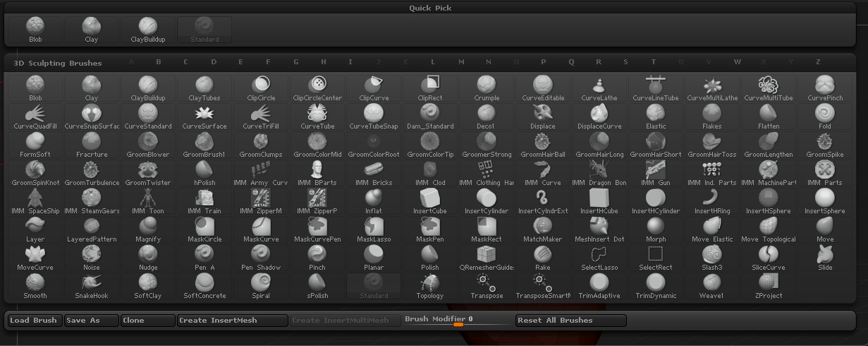The height and width of the screenshot is (346, 868).
Task: Choose the Displace brush
Action: pyautogui.click(x=543, y=117)
